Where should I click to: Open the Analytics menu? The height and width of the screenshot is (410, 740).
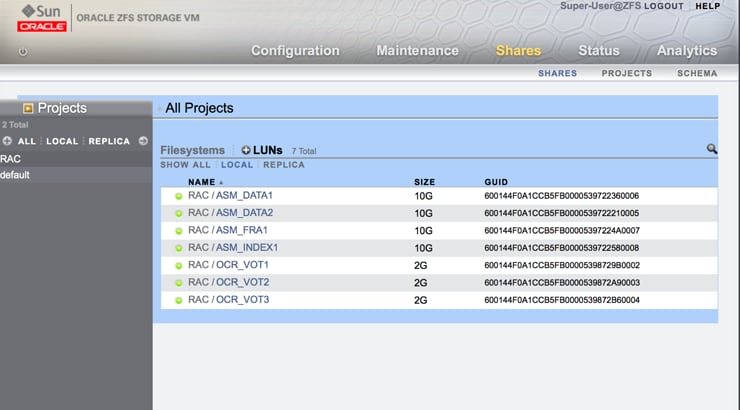[x=687, y=50]
